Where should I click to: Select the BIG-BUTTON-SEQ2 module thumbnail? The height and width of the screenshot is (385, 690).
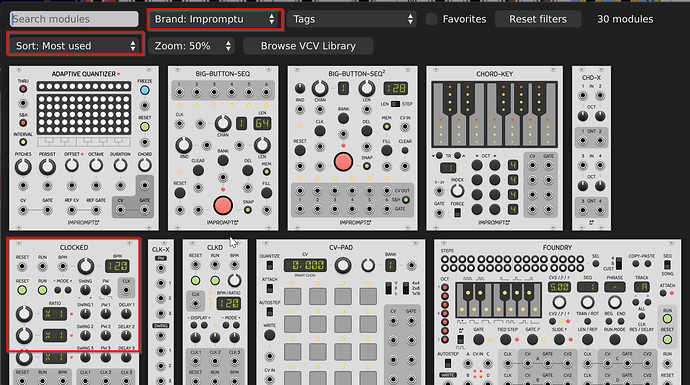tap(352, 148)
